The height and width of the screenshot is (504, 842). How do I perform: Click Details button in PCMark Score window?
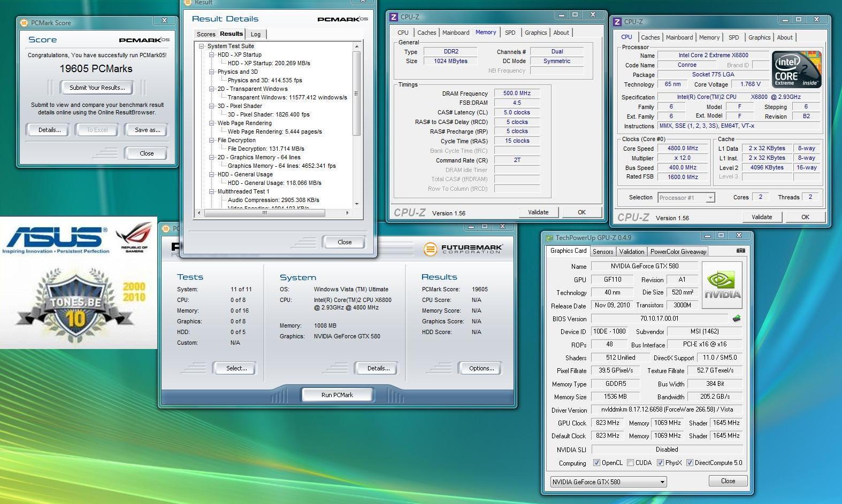tap(49, 130)
